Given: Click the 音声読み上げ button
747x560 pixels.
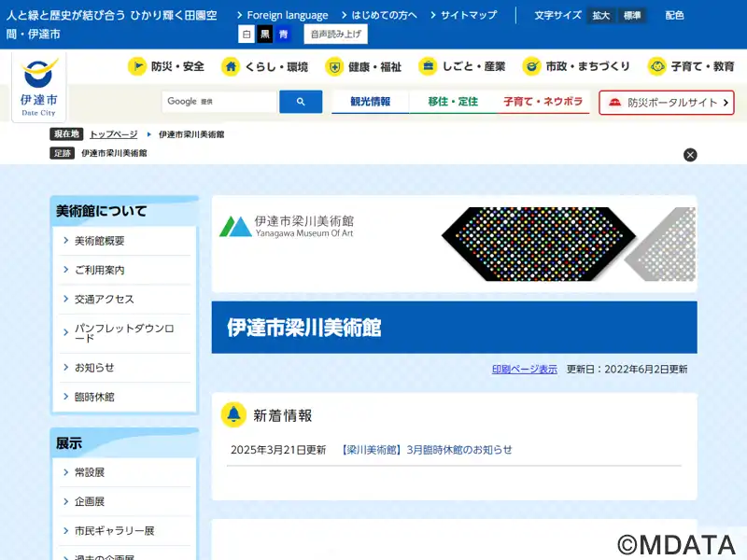Looking at the screenshot, I should point(336,35).
